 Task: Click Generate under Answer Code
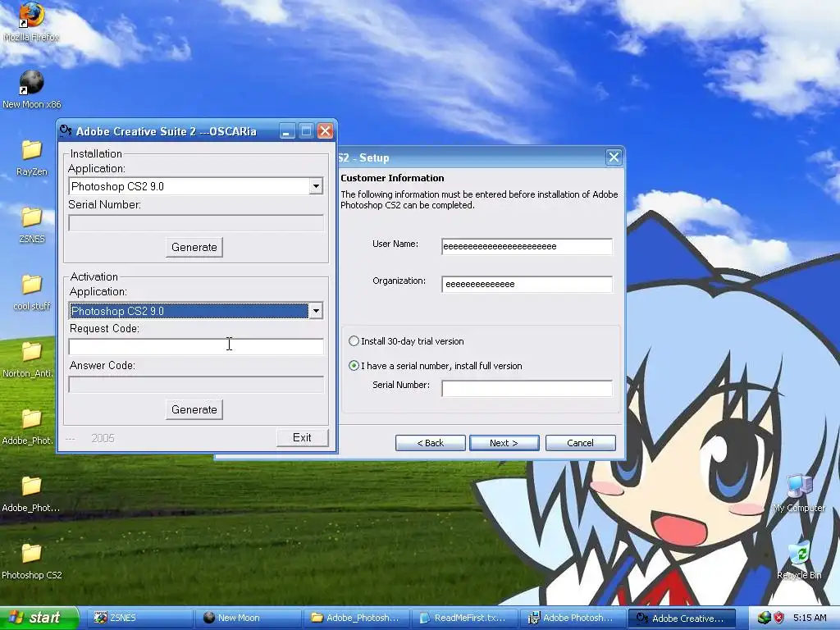(194, 410)
